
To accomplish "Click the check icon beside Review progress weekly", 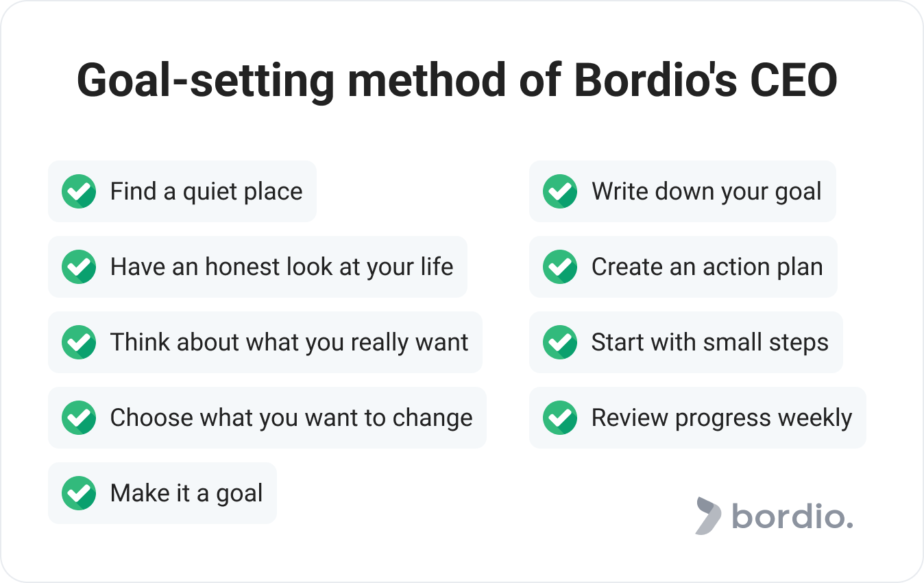I will tap(560, 418).
